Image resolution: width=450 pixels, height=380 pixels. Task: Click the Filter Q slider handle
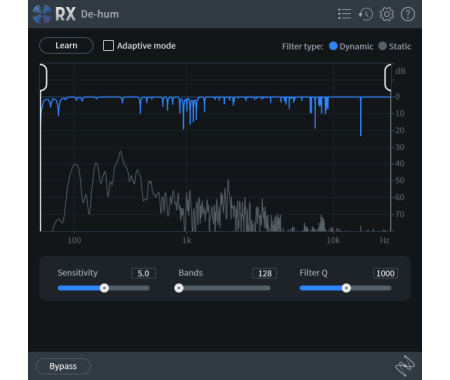coord(346,288)
